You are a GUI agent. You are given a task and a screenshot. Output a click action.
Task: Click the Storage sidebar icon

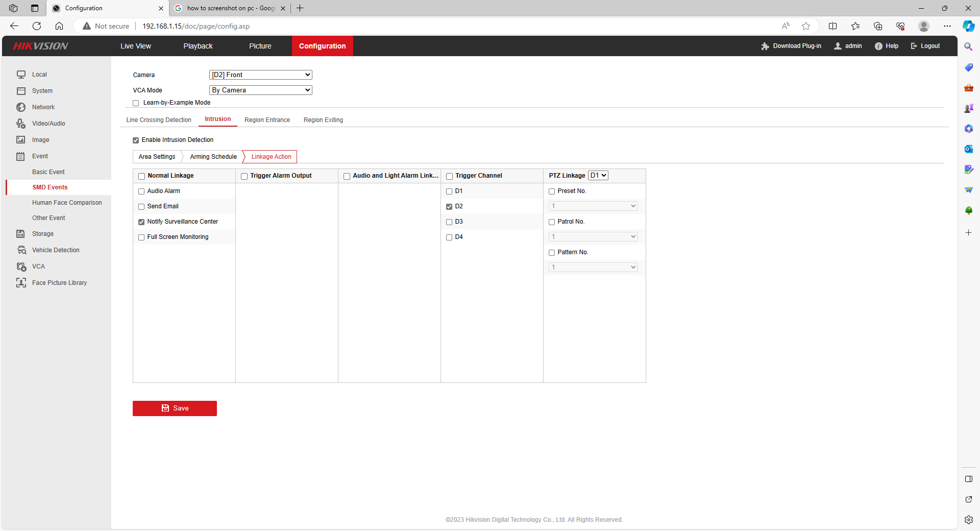21,234
